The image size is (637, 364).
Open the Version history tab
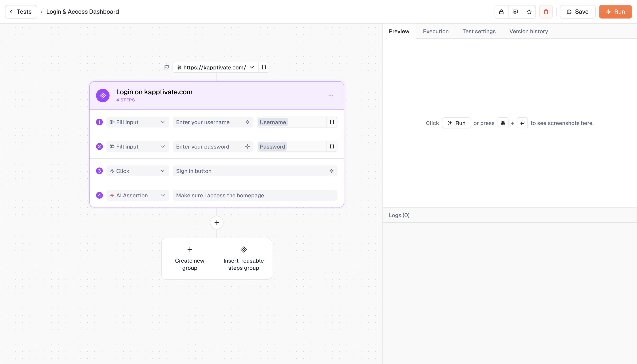point(528,31)
